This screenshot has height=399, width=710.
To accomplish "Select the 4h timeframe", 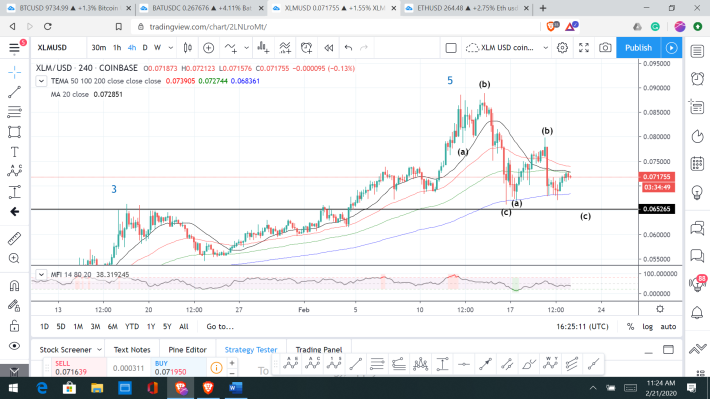I will tap(132, 48).
